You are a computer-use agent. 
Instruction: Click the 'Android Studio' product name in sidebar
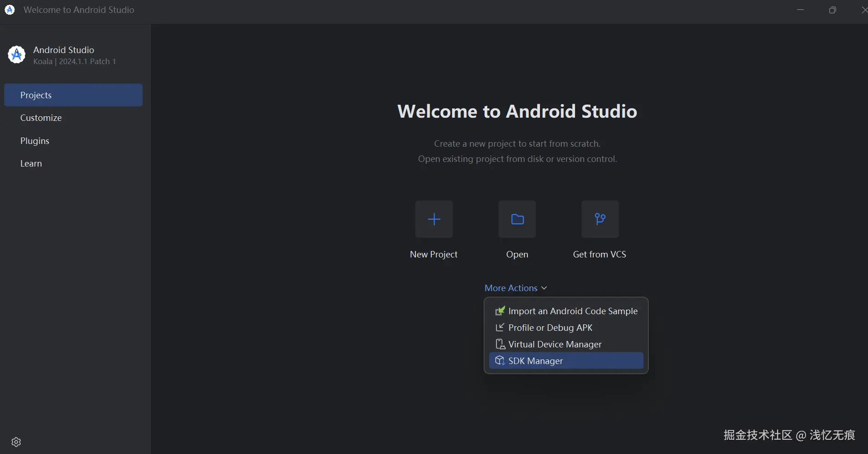click(x=64, y=50)
